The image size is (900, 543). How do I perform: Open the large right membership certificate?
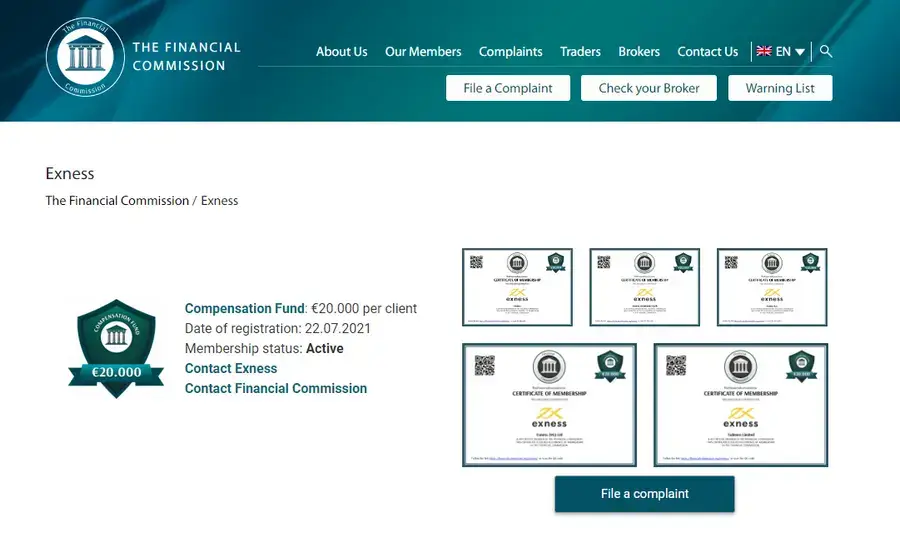[740, 405]
